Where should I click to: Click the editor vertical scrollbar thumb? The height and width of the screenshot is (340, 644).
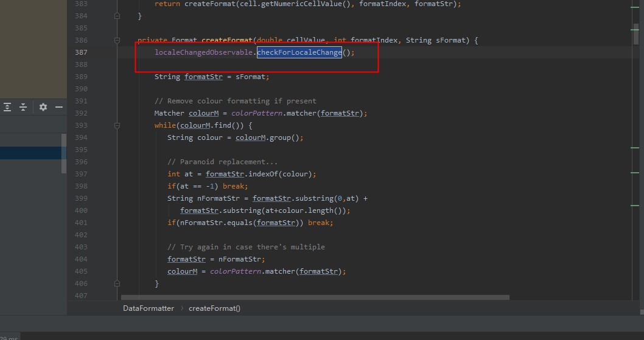pos(636,35)
